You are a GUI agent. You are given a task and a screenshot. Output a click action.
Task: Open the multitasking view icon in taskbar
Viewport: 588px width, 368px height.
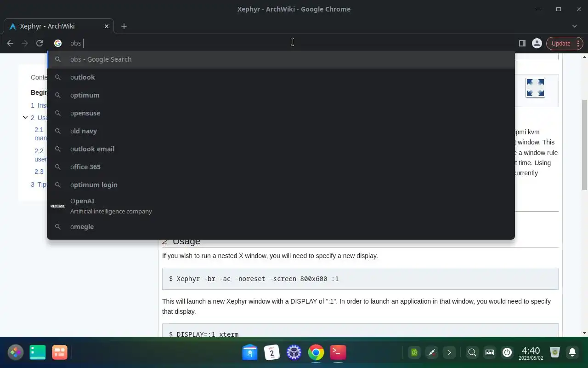point(60,352)
